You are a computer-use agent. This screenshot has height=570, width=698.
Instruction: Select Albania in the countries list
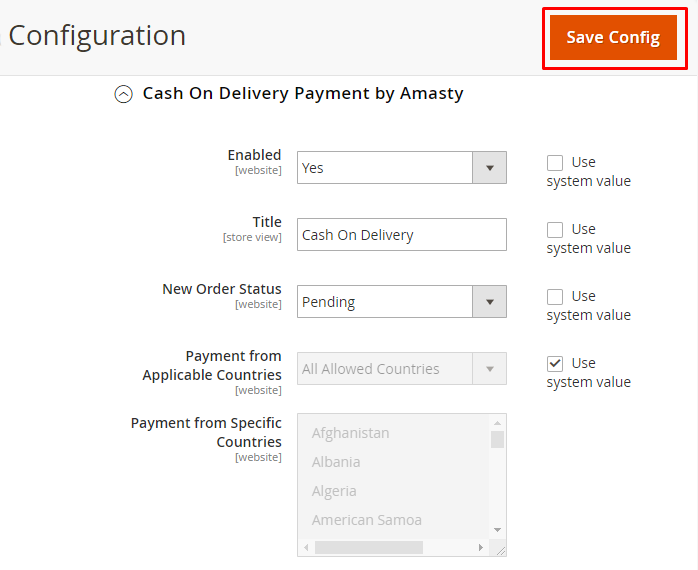point(336,462)
